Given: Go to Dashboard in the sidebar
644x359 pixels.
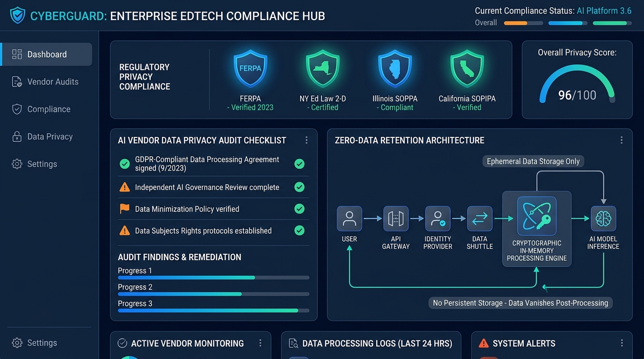Looking at the screenshot, I should 46,54.
